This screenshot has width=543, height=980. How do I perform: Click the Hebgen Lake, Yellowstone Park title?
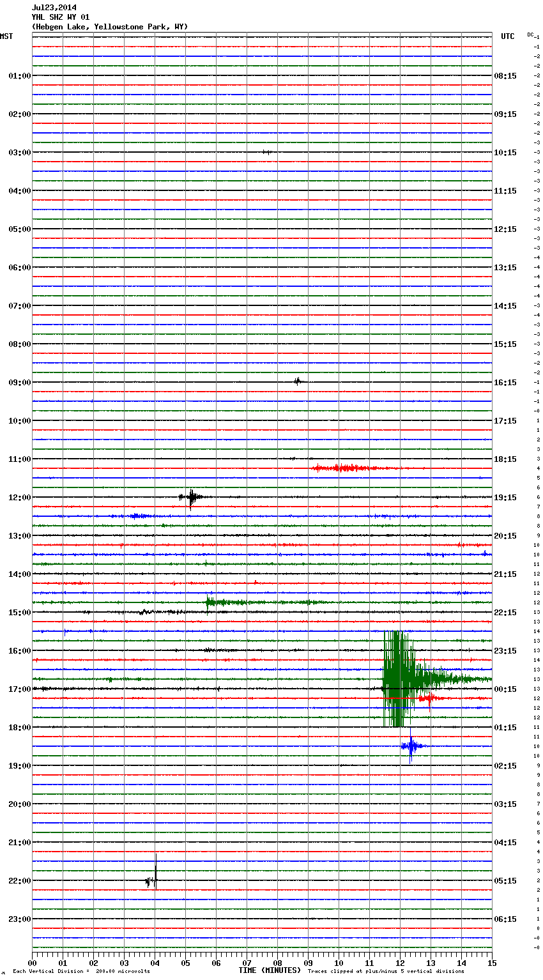[x=110, y=27]
